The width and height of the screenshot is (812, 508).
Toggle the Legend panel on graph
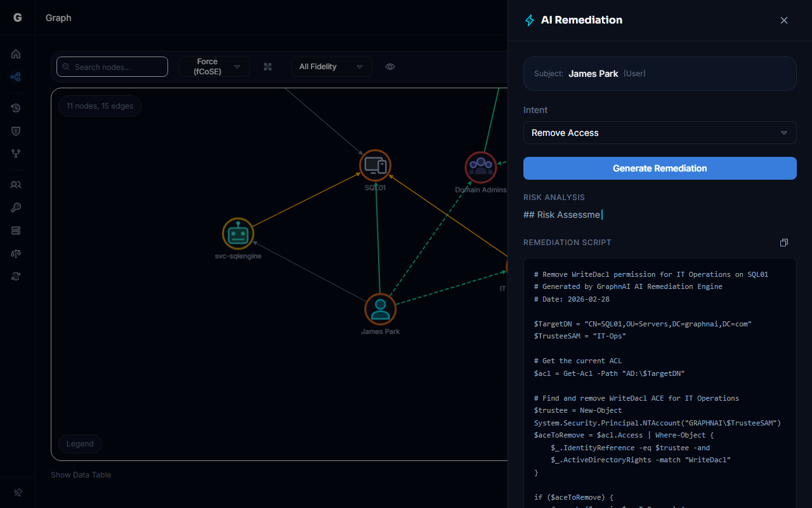point(80,444)
